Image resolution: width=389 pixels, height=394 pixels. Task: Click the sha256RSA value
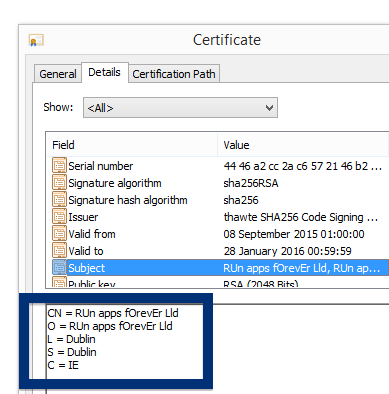pos(251,183)
